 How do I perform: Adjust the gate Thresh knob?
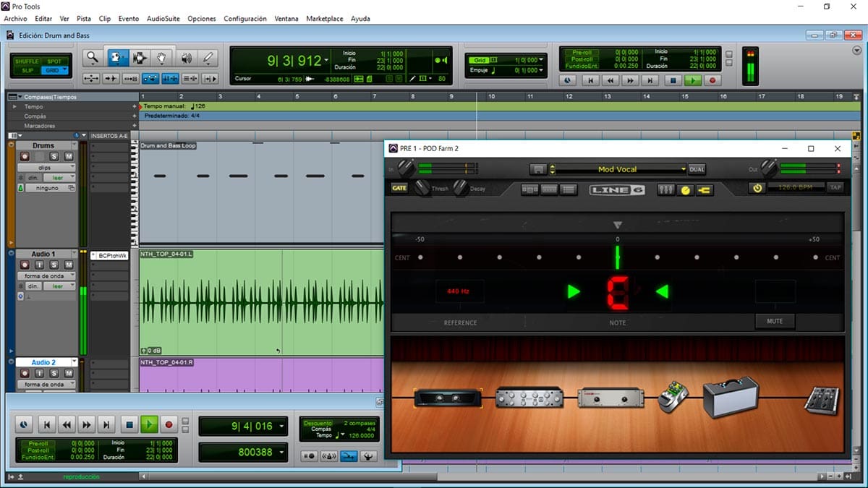(x=422, y=188)
